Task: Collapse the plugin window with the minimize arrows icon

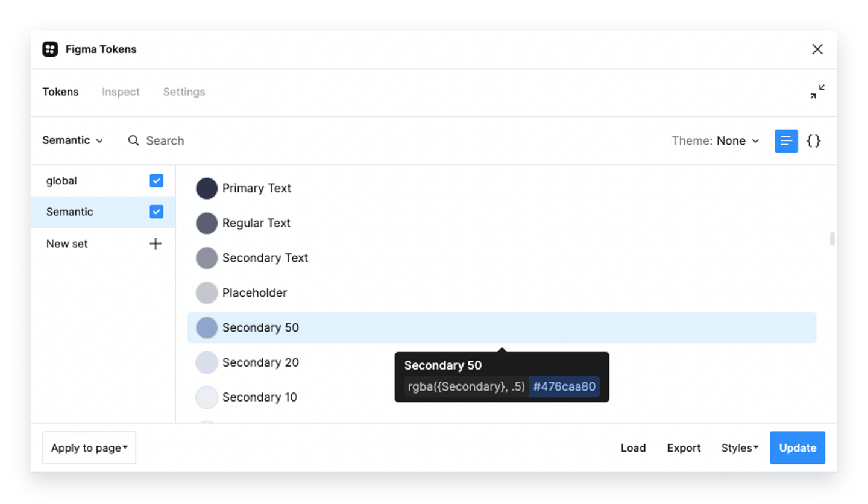Action: coord(817,92)
